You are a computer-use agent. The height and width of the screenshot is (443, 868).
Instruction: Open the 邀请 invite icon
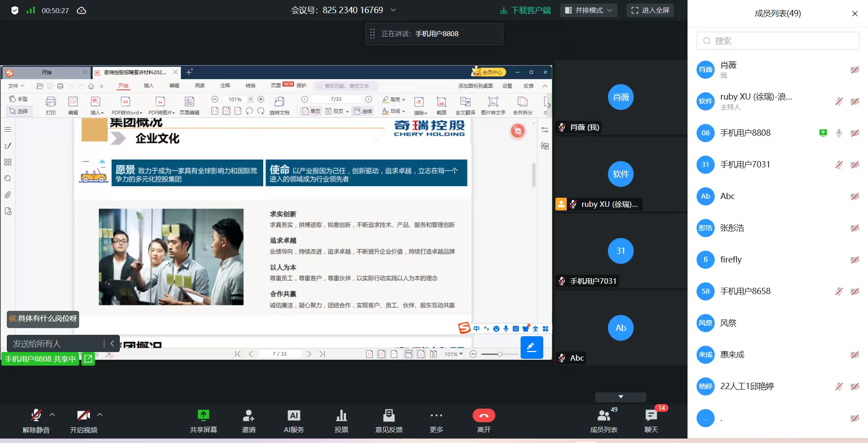coord(248,415)
